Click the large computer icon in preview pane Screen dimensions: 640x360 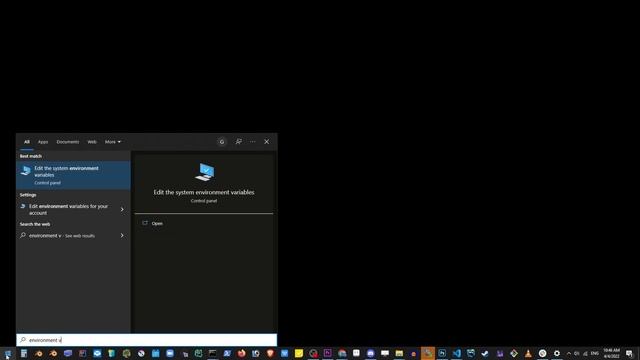(204, 172)
